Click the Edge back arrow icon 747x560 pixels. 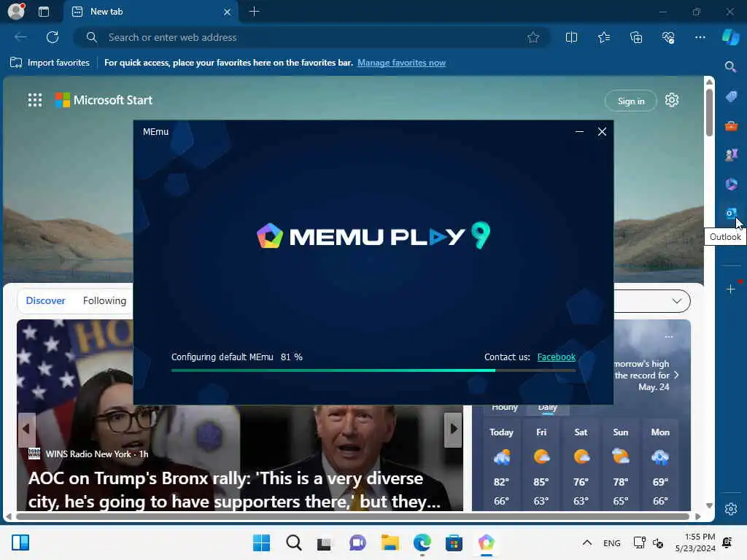coord(20,37)
